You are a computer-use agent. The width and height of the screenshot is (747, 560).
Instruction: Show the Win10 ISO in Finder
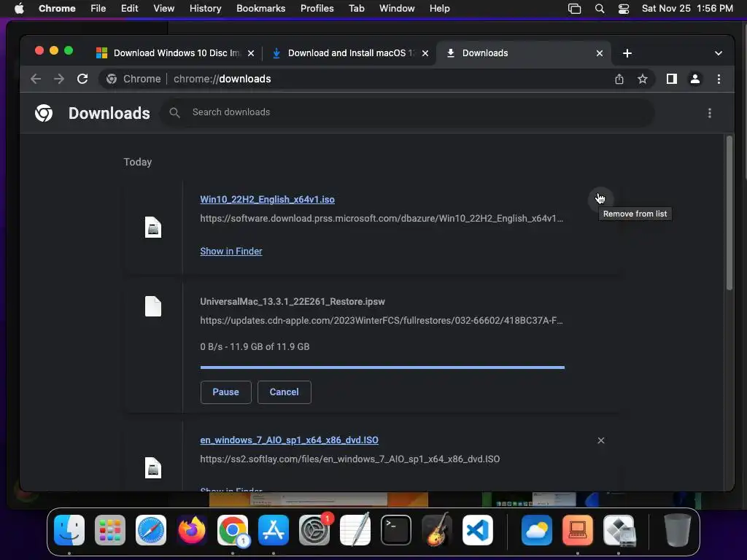231,251
